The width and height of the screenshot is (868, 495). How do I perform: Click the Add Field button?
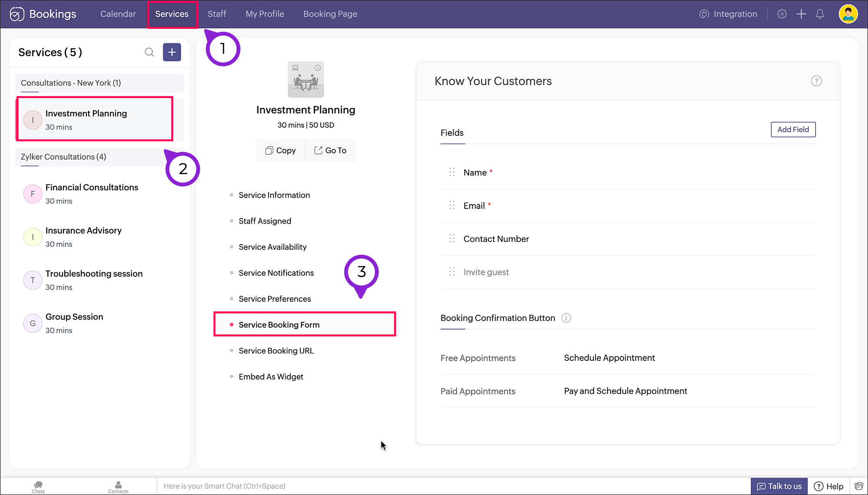pos(793,129)
